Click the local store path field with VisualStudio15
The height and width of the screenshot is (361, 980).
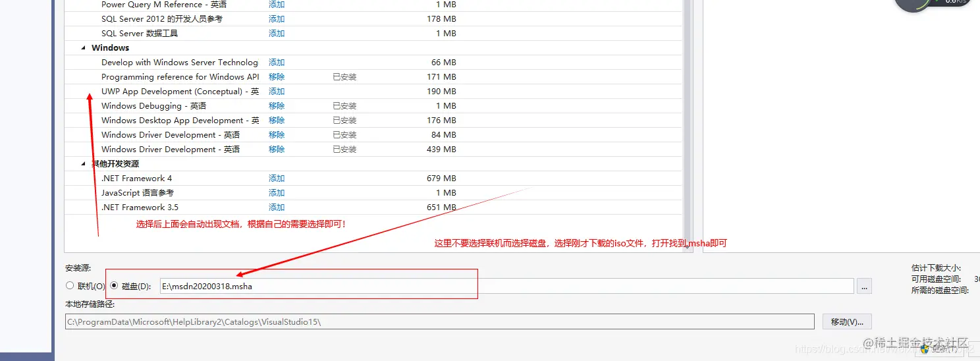439,321
